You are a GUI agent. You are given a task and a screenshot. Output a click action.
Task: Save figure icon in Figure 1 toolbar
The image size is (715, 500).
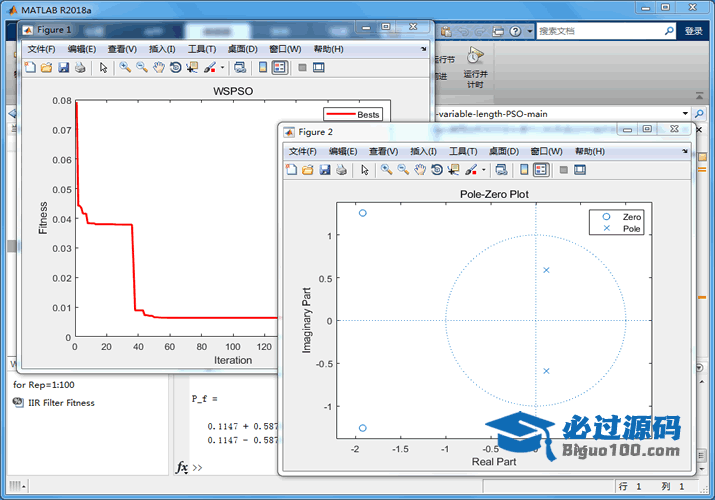[x=63, y=68]
